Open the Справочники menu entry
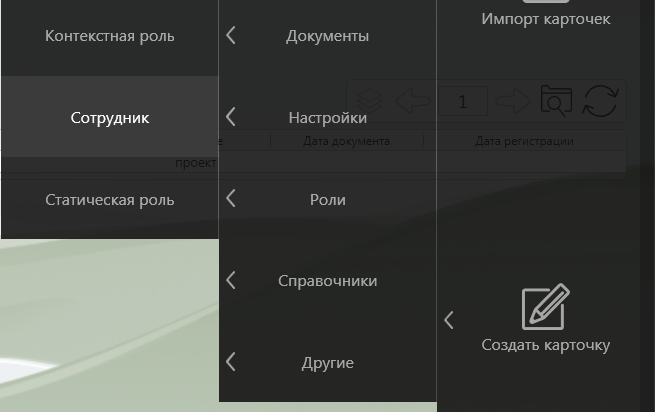 tap(328, 281)
